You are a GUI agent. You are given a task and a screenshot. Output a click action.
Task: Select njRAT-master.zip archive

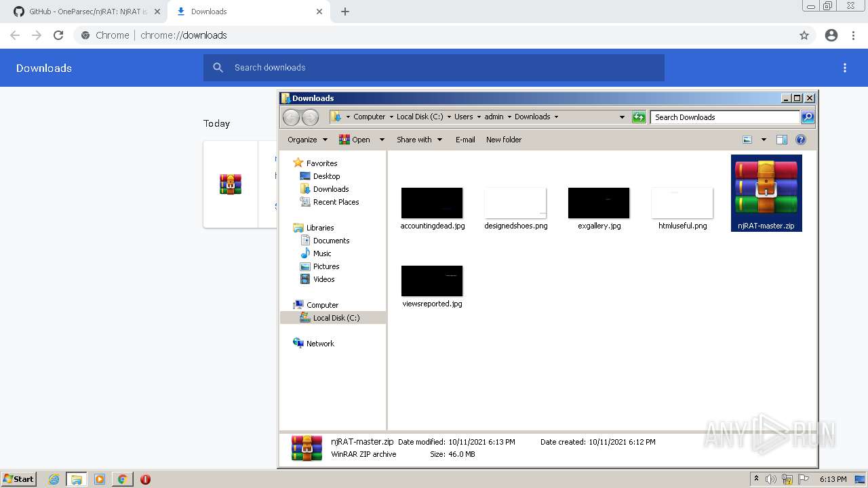pyautogui.click(x=766, y=193)
